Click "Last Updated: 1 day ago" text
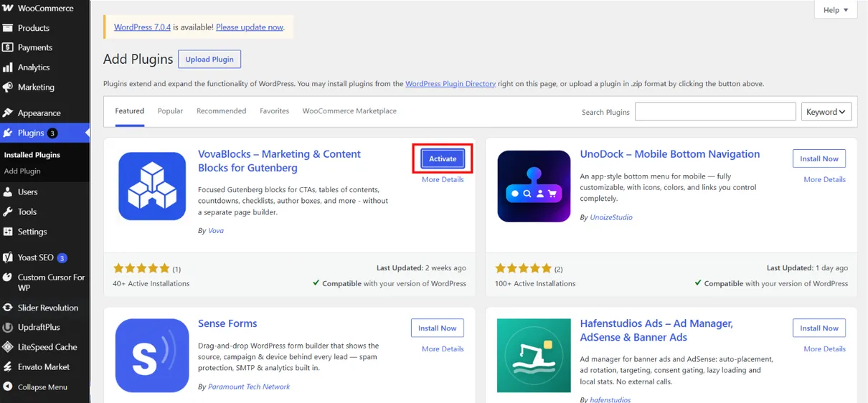 coord(807,268)
